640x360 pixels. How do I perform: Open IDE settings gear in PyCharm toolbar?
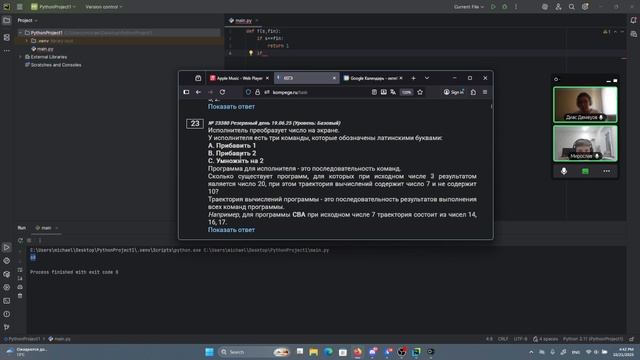[x=585, y=7]
